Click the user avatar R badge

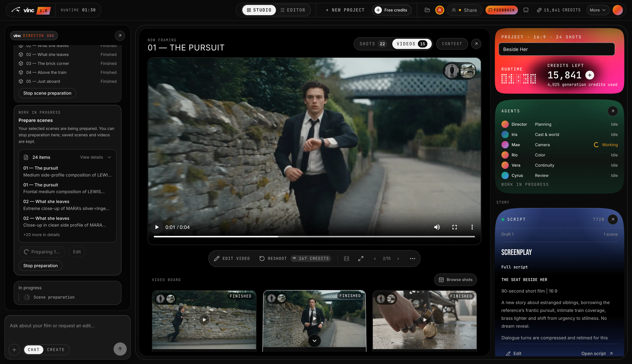(440, 10)
